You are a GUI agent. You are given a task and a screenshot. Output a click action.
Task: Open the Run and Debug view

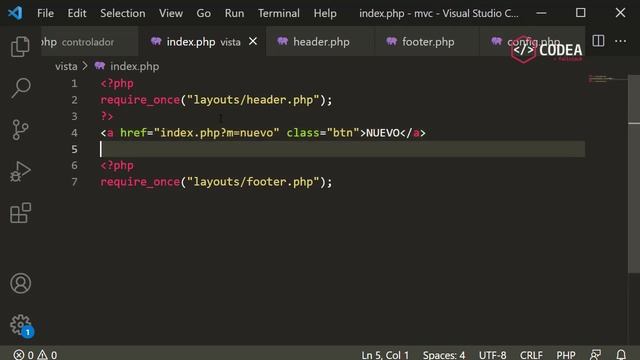click(20, 171)
